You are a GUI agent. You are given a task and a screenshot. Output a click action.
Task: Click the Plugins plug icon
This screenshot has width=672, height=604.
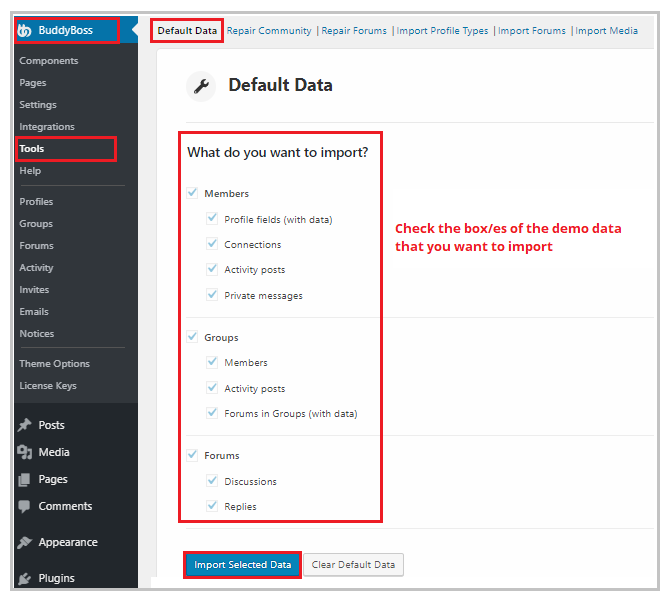(25, 578)
